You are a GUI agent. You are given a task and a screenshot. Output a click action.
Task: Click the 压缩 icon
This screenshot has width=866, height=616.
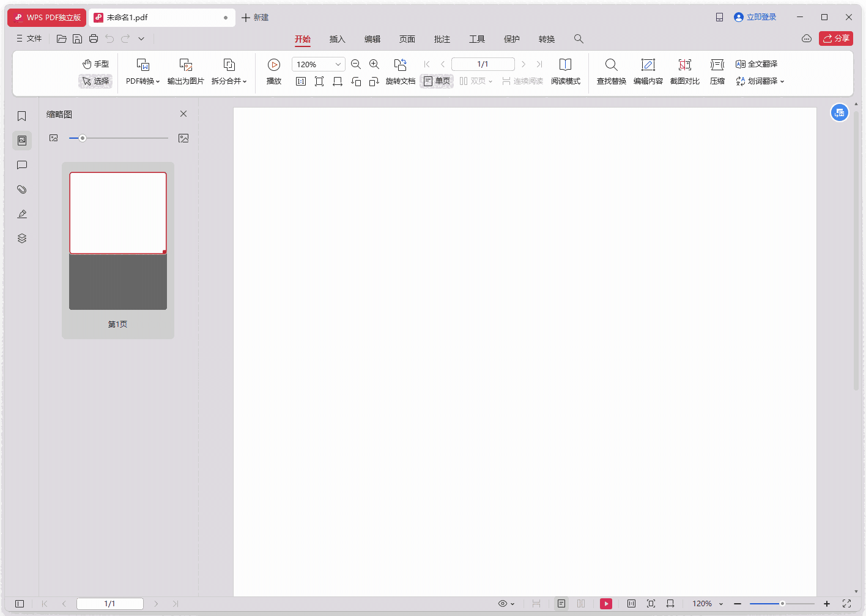coord(717,72)
